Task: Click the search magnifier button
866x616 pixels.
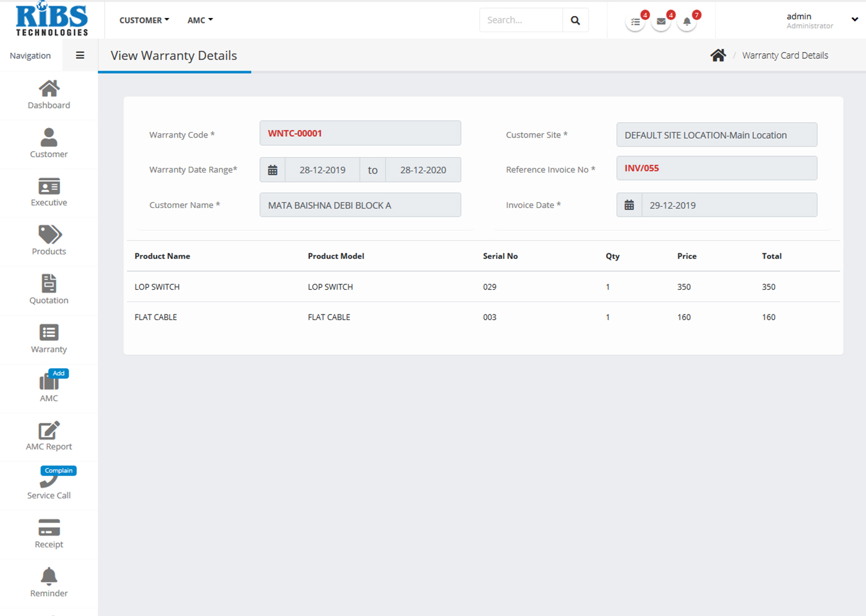Action: pos(575,20)
